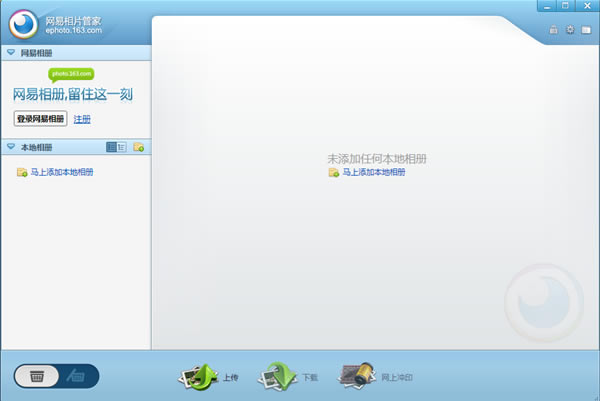The width and height of the screenshot is (600, 401).
Task: Switch local albums to thumbnail view
Action: click(x=111, y=147)
